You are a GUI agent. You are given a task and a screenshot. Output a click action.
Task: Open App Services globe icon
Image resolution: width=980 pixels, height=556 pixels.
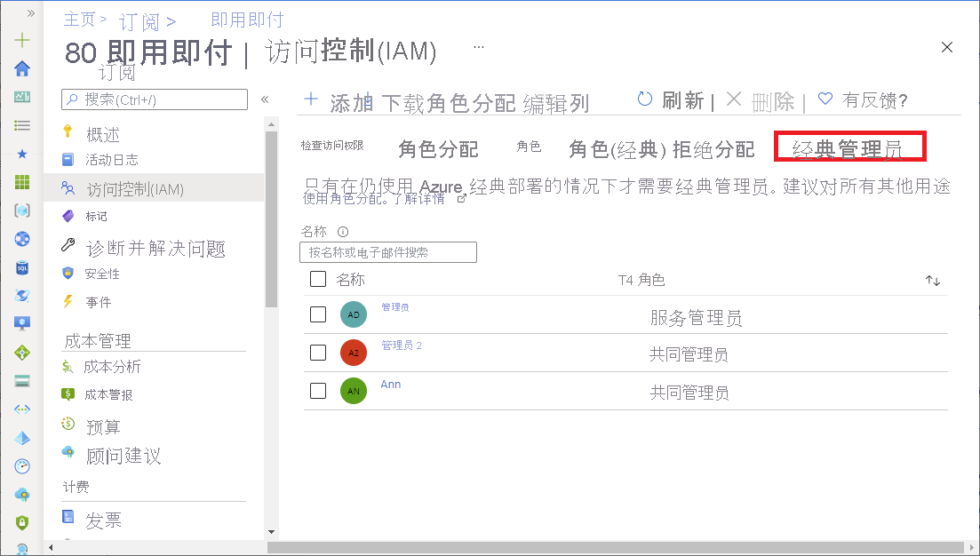click(22, 239)
